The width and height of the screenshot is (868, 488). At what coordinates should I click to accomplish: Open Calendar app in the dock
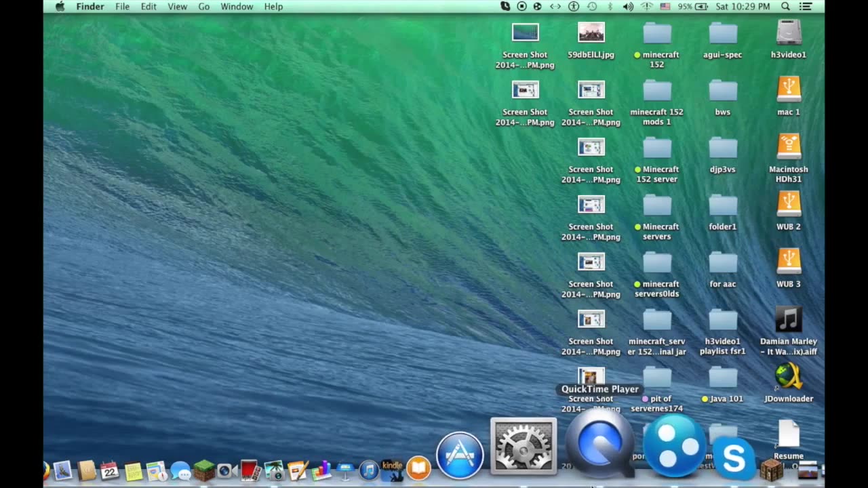[110, 470]
